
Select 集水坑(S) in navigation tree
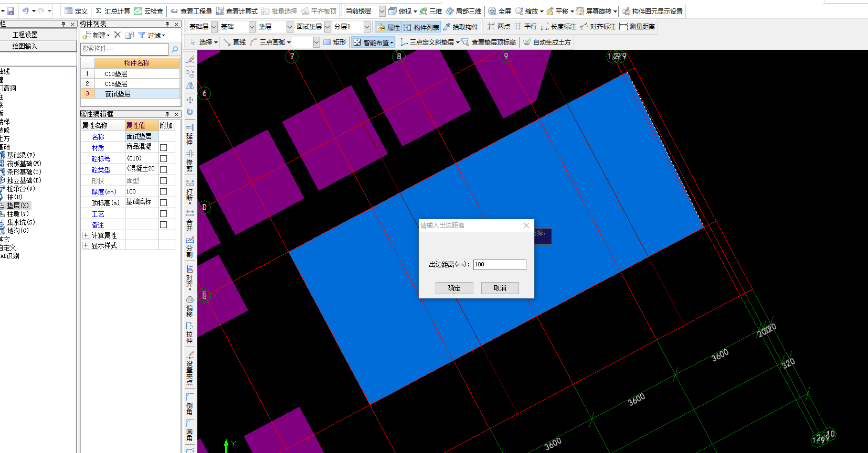[21, 222]
